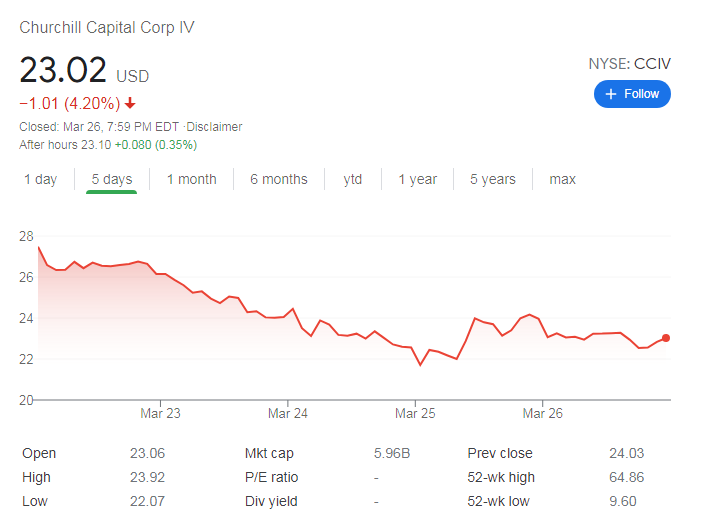This screenshot has width=702, height=525.
Task: Click the 20 y-axis label
Action: pos(26,400)
